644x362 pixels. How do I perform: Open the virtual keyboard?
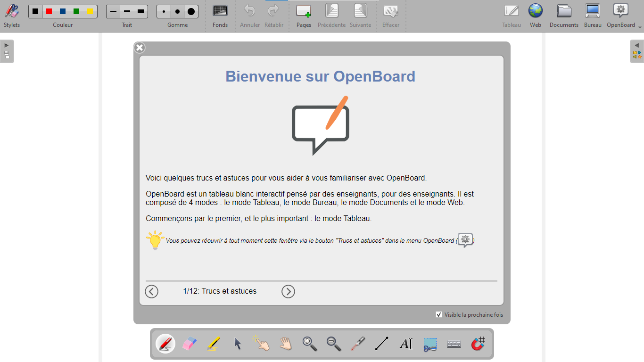tap(454, 344)
